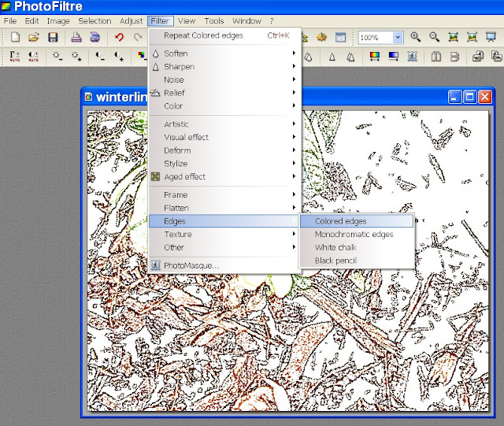
Task: Open the blue gradient tool icon
Action: 394,57
